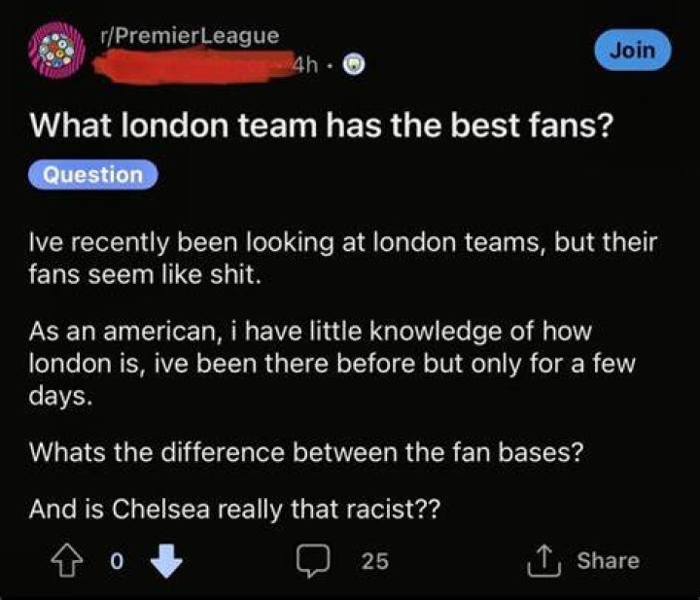
Task: Select paragraph starting 'As an american'
Action: 332,364
